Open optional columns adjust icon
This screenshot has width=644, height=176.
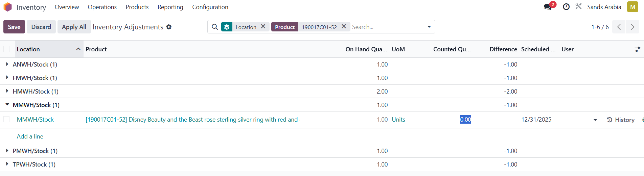click(638, 49)
